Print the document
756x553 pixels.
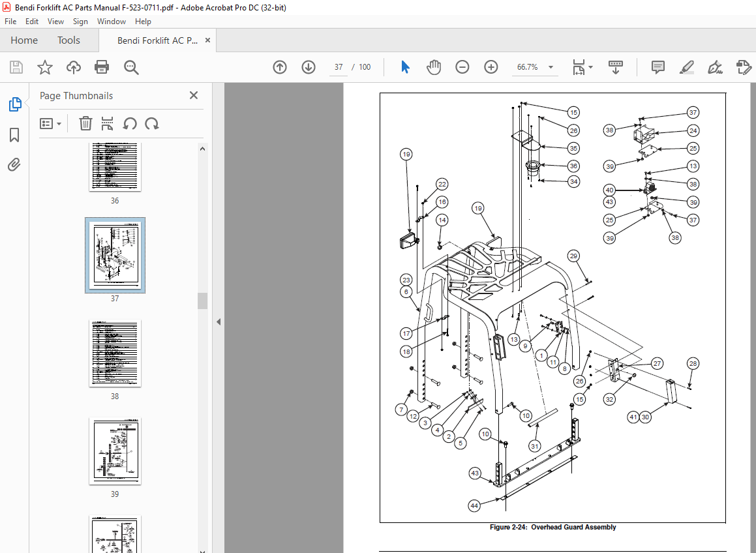pos(102,67)
